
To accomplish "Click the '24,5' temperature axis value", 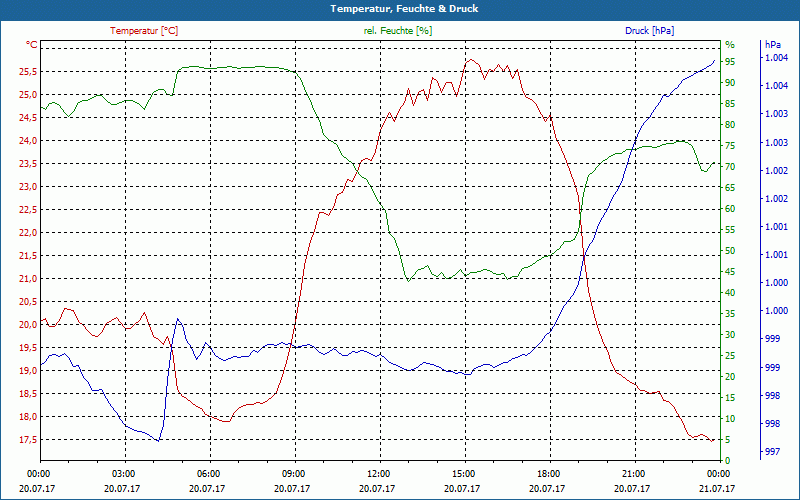I will point(28,118).
